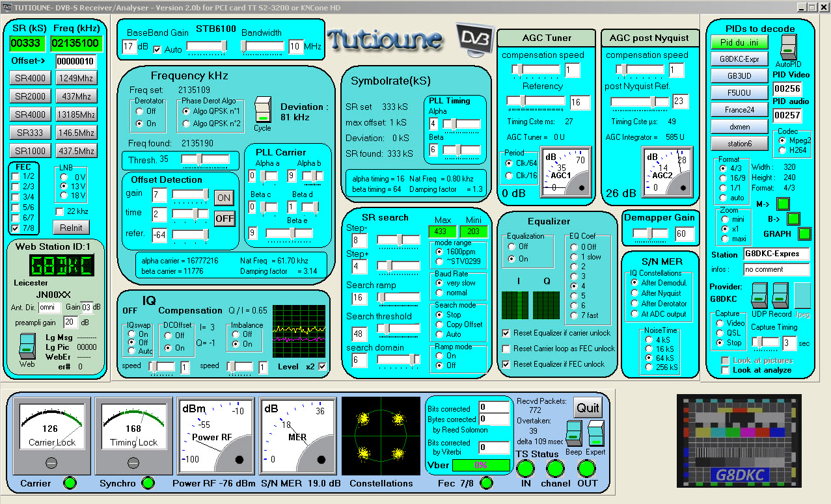831x504 pixels.
Task: Click the BaseBand Gain slider
Action: pos(208,47)
